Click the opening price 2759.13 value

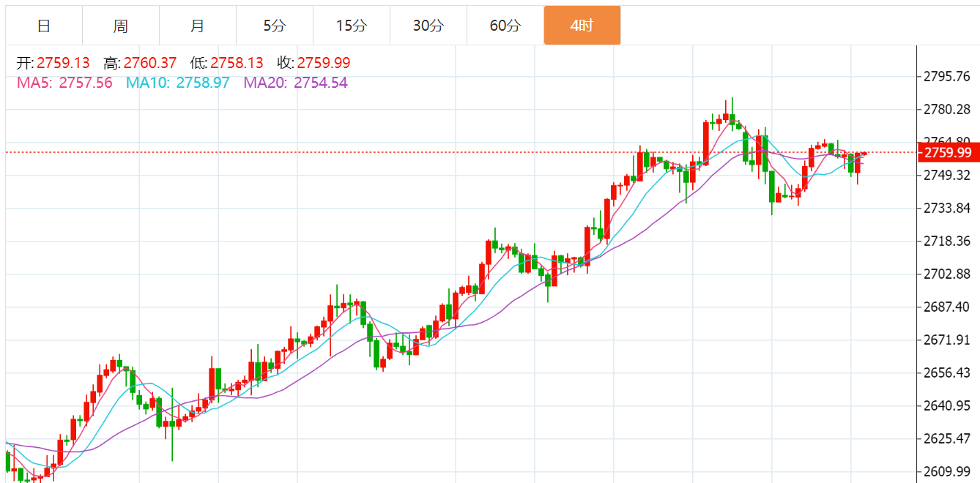(63, 64)
